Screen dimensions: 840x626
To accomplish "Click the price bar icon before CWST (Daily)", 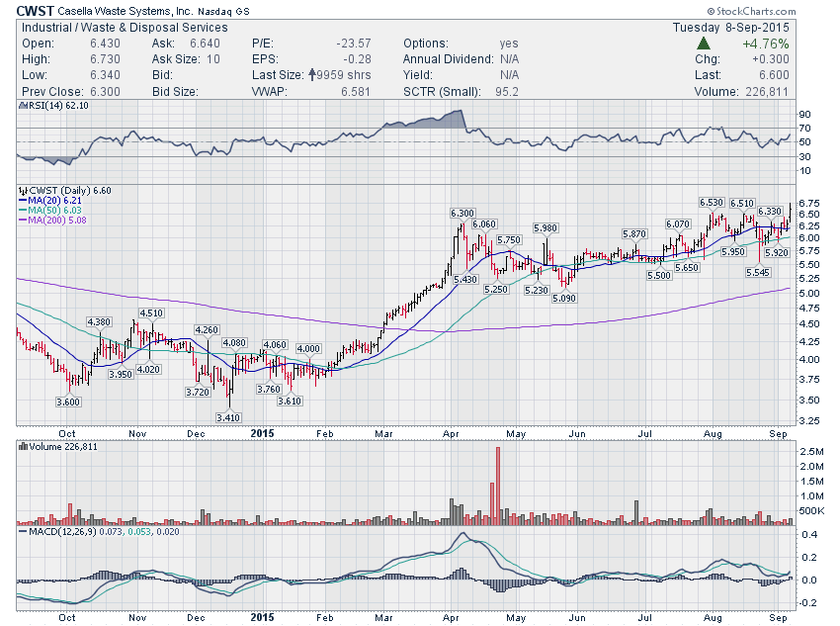I will (23, 190).
